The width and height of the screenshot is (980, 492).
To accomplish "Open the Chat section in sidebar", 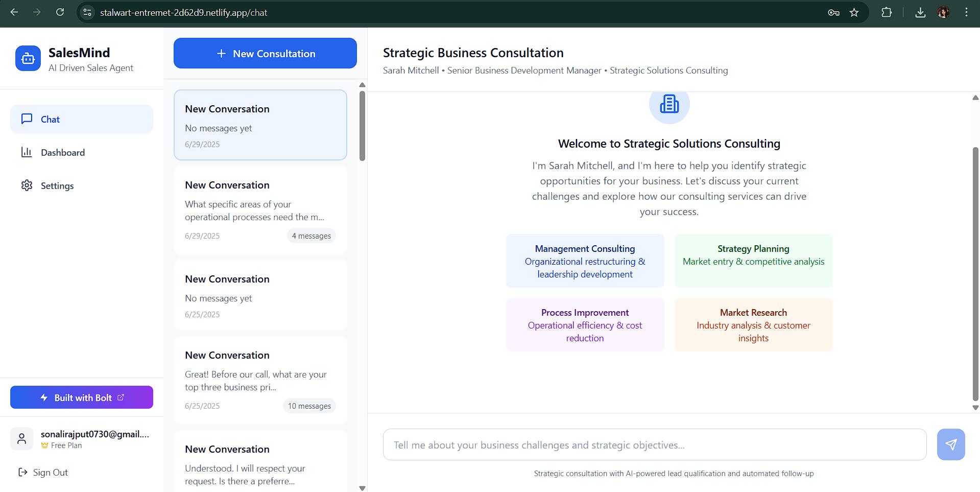I will pos(82,119).
